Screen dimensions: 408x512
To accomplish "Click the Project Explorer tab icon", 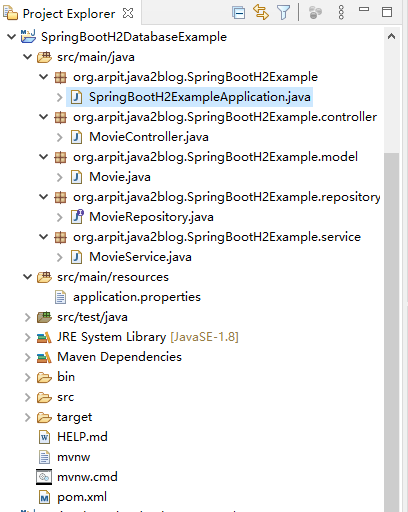I will (10, 13).
